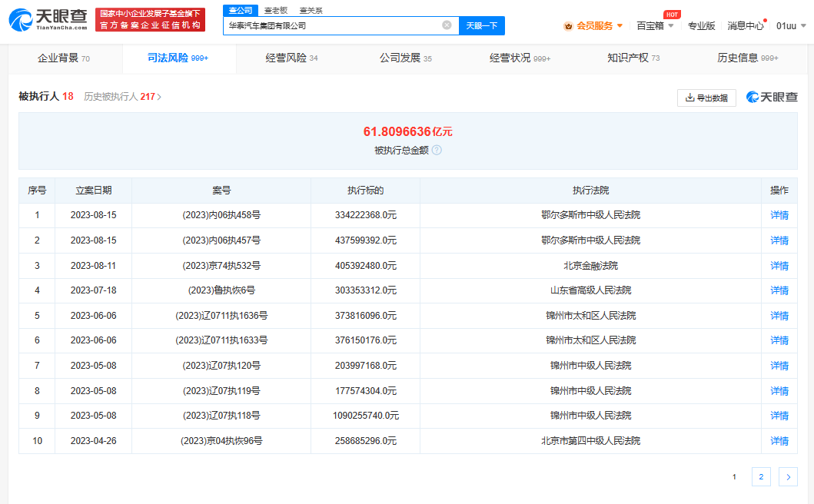Click amount 1090255740.0元

coord(365,416)
